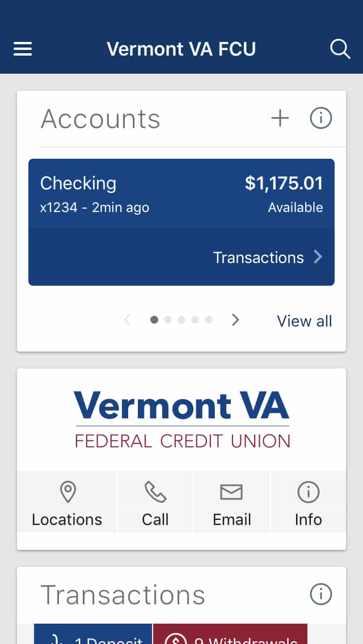
Task: Open credit union Info icon
Action: coord(309,492)
